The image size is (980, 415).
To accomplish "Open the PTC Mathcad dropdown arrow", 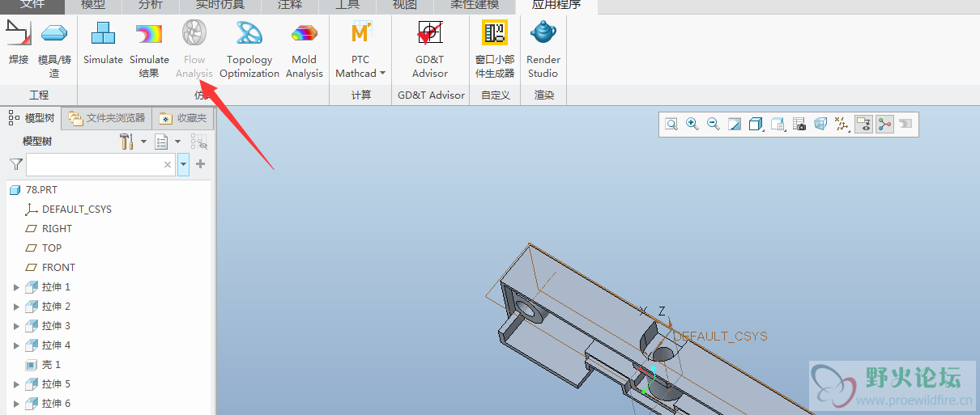I will [382, 74].
